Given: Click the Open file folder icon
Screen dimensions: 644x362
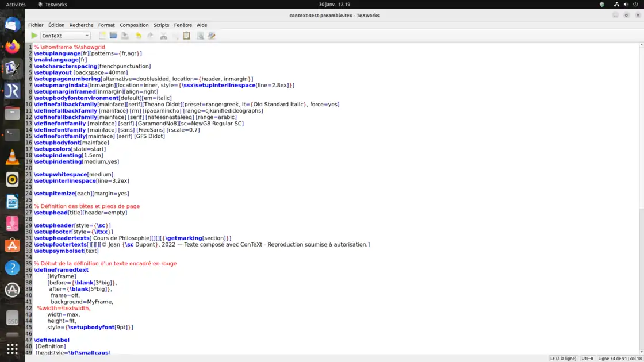Looking at the screenshot, I should click(x=113, y=36).
